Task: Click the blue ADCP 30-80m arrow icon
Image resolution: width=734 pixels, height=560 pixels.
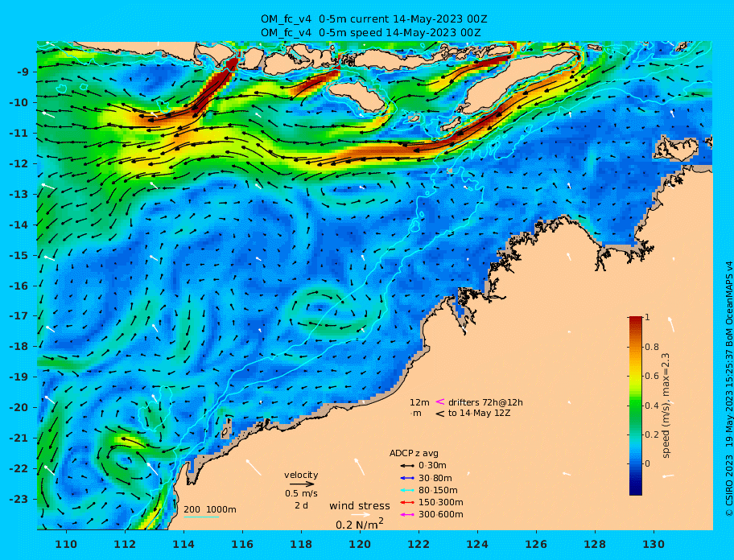Action: pos(406,478)
